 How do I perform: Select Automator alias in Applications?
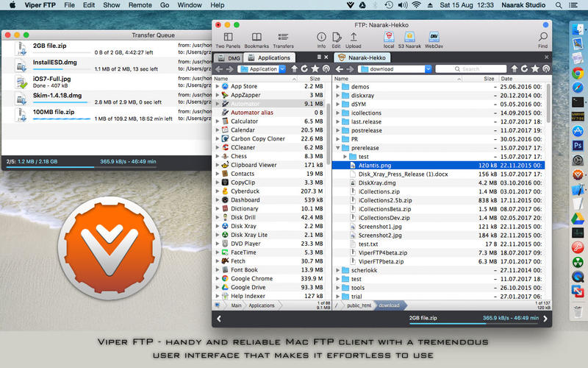click(268, 113)
